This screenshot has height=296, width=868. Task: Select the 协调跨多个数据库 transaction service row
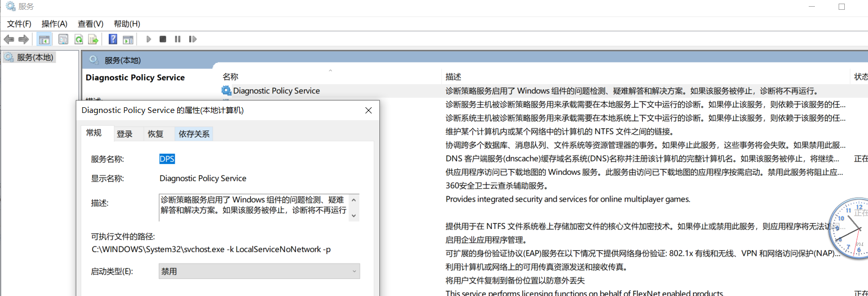click(x=645, y=145)
